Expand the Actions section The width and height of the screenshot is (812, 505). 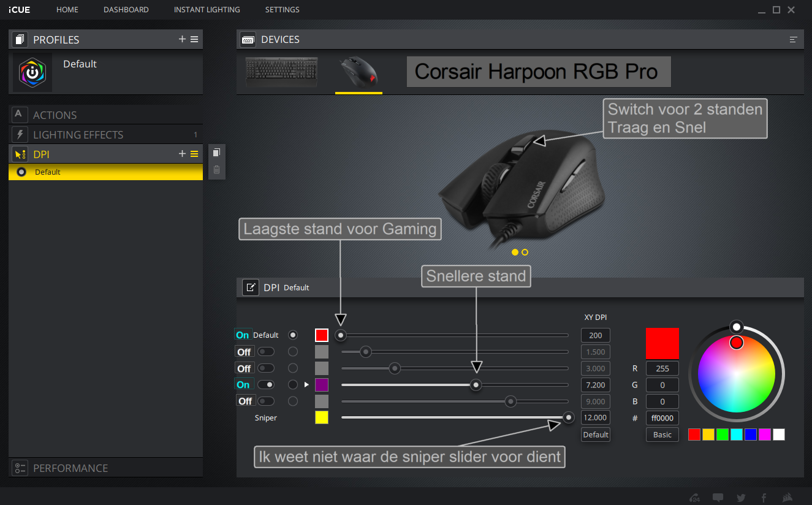[x=105, y=115]
